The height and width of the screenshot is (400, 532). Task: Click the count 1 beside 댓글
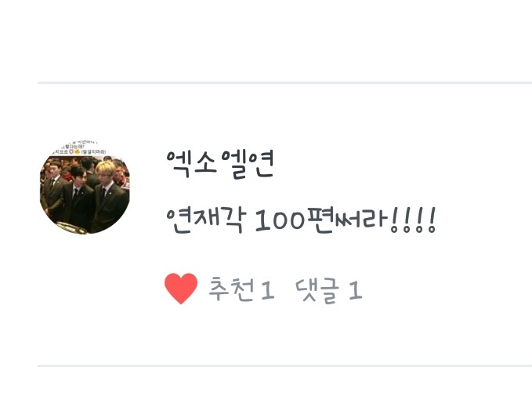coord(356,291)
